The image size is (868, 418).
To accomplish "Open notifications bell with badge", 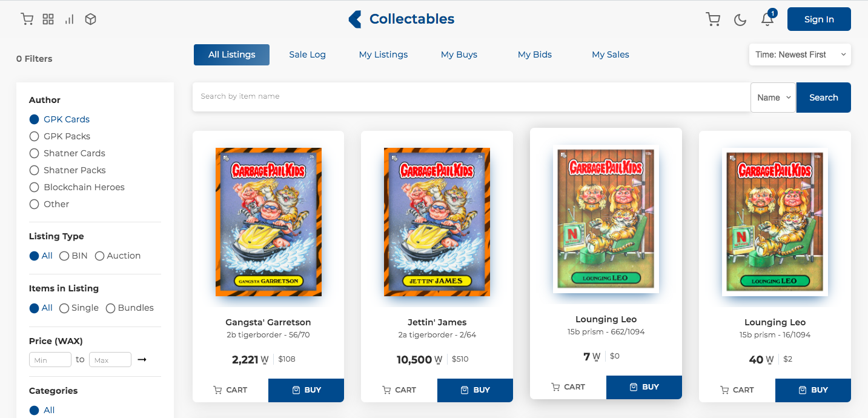I will click(768, 18).
